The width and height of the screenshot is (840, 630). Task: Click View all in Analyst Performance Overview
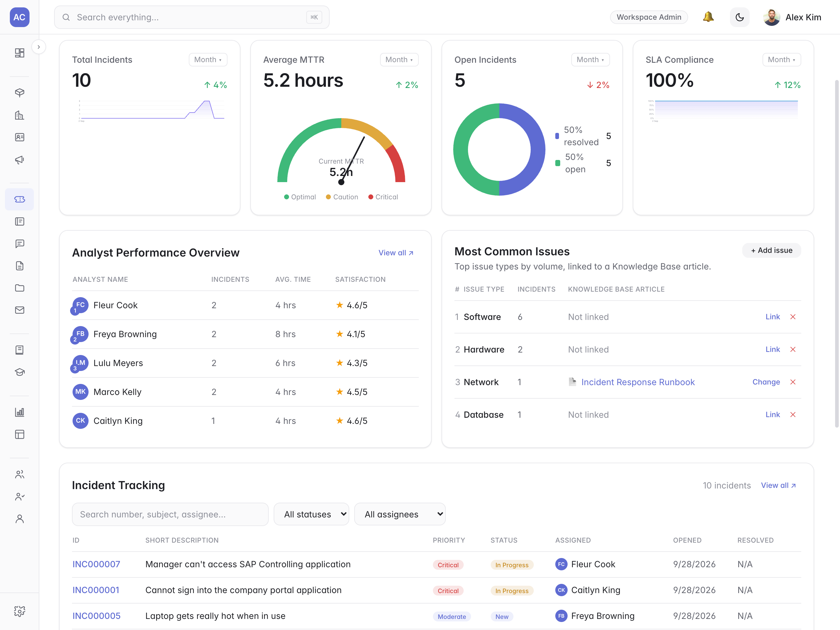click(x=396, y=253)
